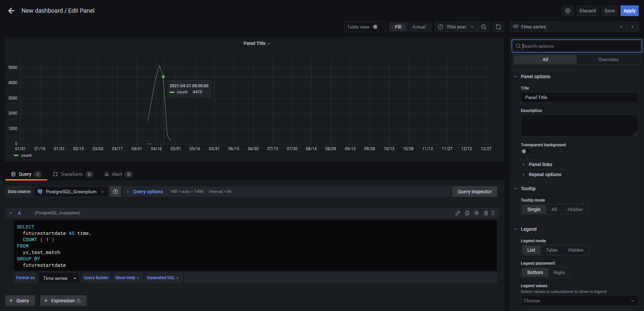Click the data source help icon
644x311 pixels.
(x=115, y=192)
